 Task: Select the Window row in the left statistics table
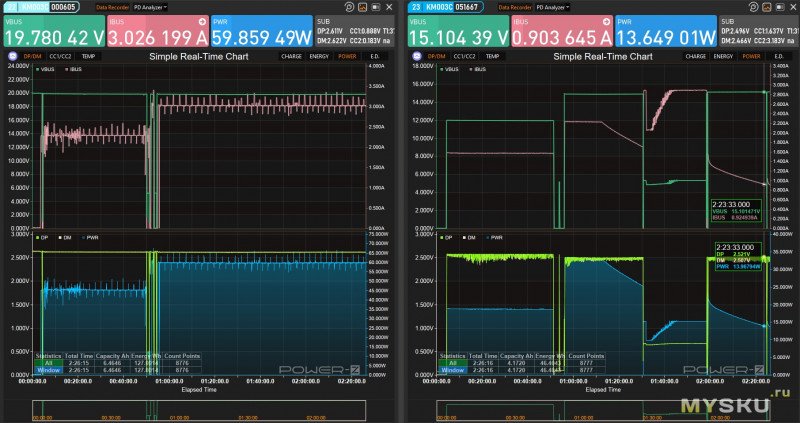pyautogui.click(x=48, y=369)
